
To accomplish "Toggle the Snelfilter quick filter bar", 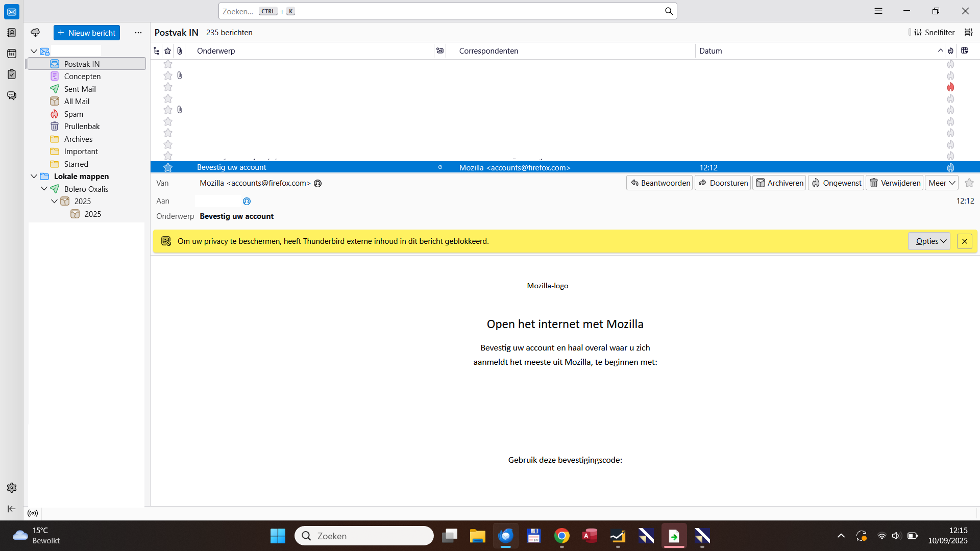I will (934, 33).
